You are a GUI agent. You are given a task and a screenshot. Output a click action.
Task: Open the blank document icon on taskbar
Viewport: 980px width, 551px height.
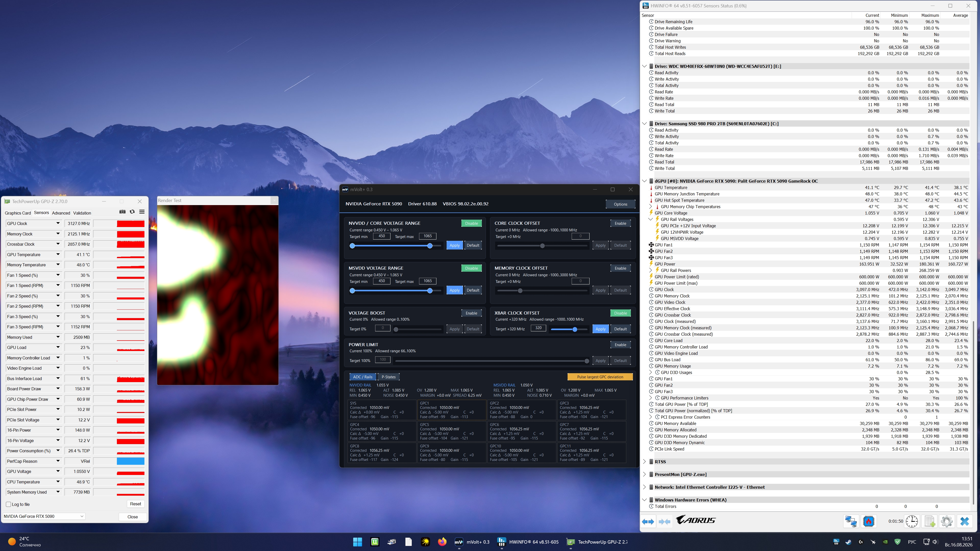pos(409,542)
